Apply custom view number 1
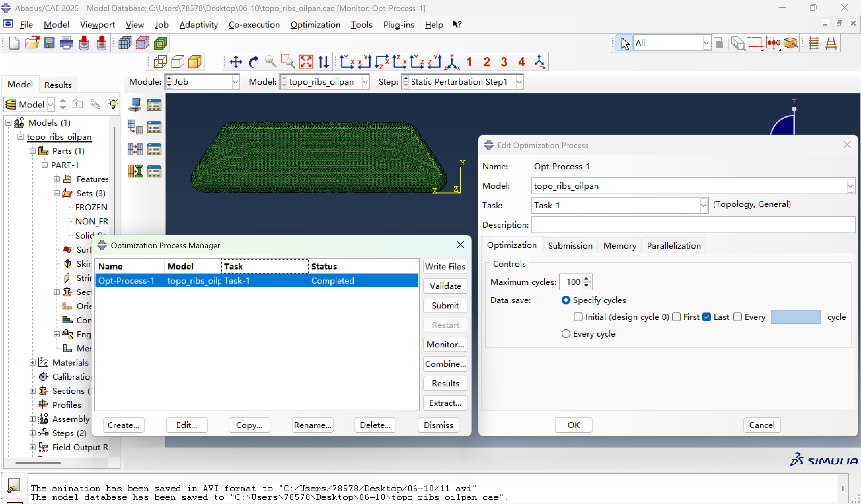The width and height of the screenshot is (861, 504). 469,62
